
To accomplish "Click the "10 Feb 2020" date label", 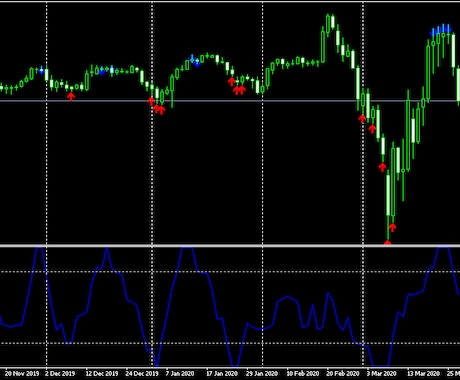I will coord(303,373).
